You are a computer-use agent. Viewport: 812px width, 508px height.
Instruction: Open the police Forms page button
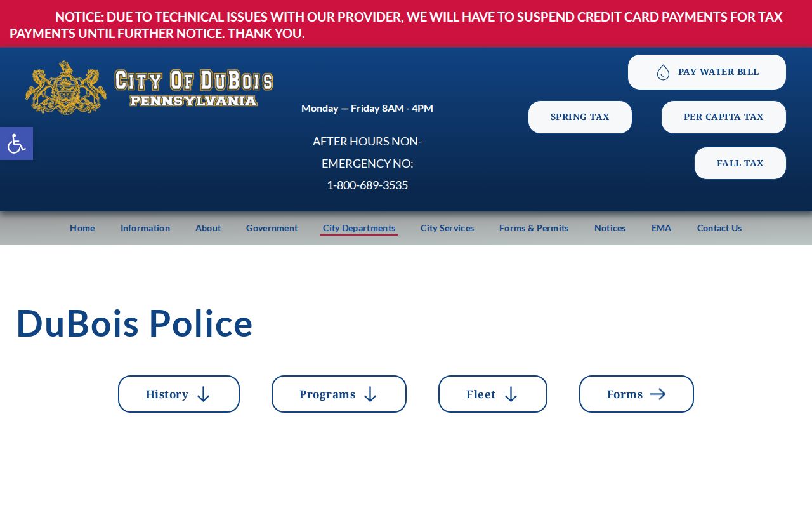(x=636, y=394)
